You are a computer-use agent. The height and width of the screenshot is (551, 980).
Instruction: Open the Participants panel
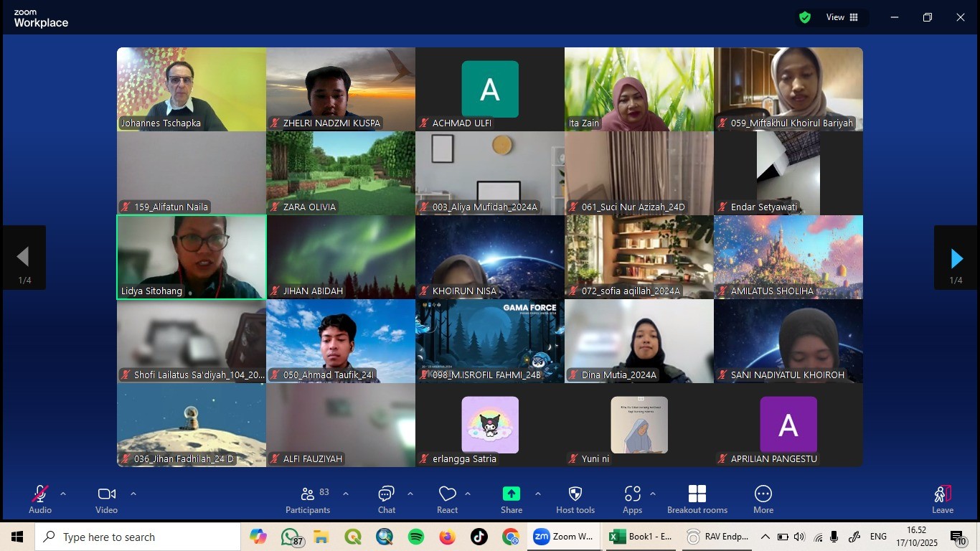click(x=308, y=499)
